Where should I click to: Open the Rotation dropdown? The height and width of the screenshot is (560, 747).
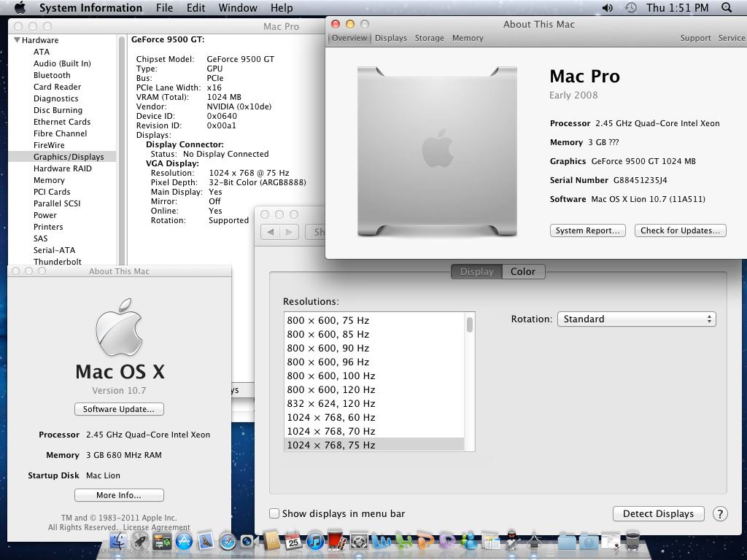636,319
